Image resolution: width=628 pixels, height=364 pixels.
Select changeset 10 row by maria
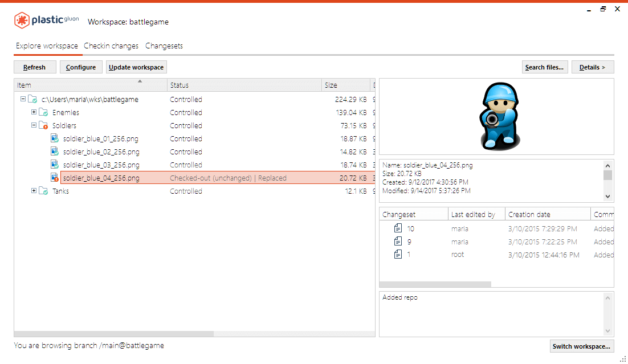[496, 228]
